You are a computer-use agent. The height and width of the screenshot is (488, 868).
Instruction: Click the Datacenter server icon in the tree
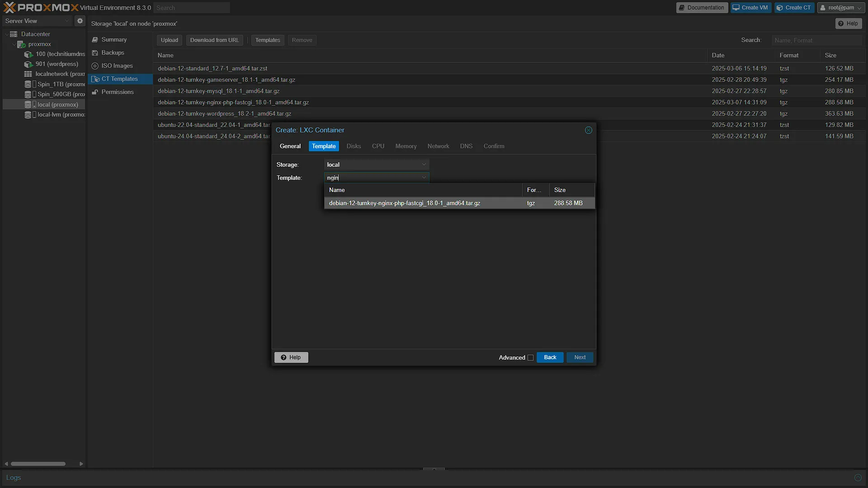[x=14, y=34]
